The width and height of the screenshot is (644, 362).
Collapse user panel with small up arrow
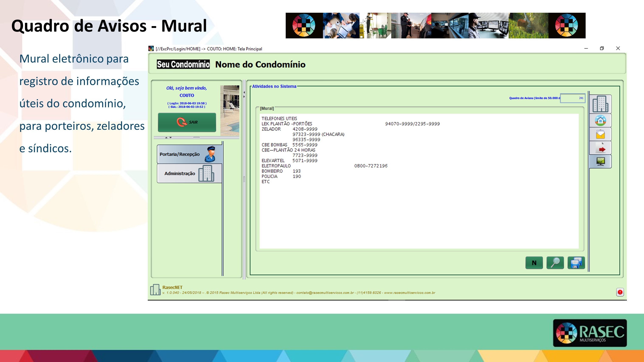point(166,138)
